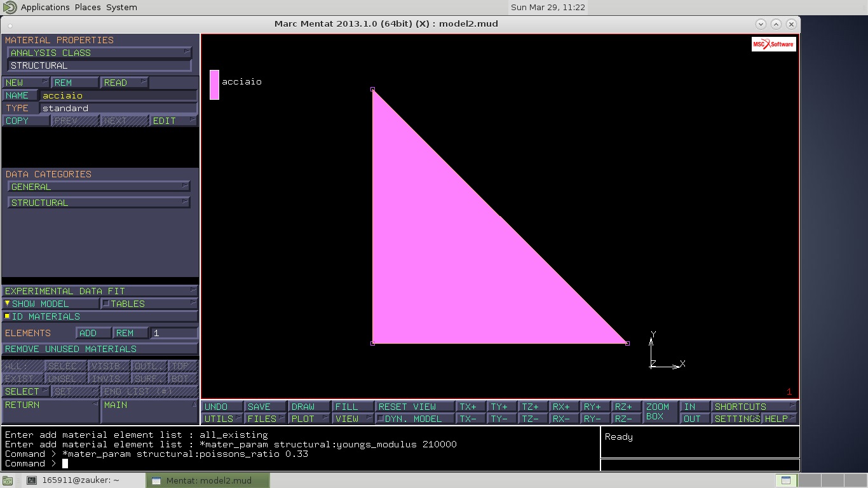Viewport: 868px width, 488px height.
Task: Open the EDIT material menu
Action: click(x=173, y=121)
